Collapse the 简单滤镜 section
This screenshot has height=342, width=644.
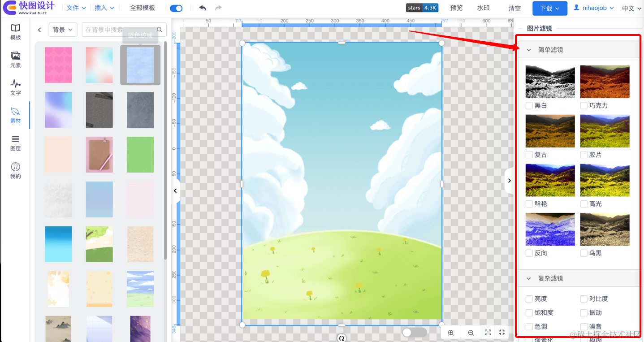(529, 50)
